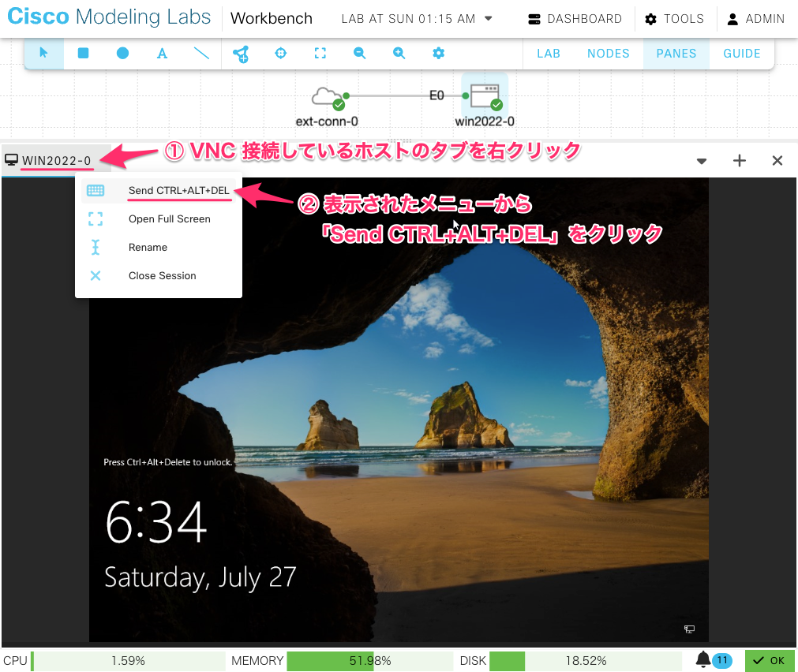
Task: Click the keyboard icon beside Send CTRL+ALT+DEL
Action: pyautogui.click(x=96, y=191)
